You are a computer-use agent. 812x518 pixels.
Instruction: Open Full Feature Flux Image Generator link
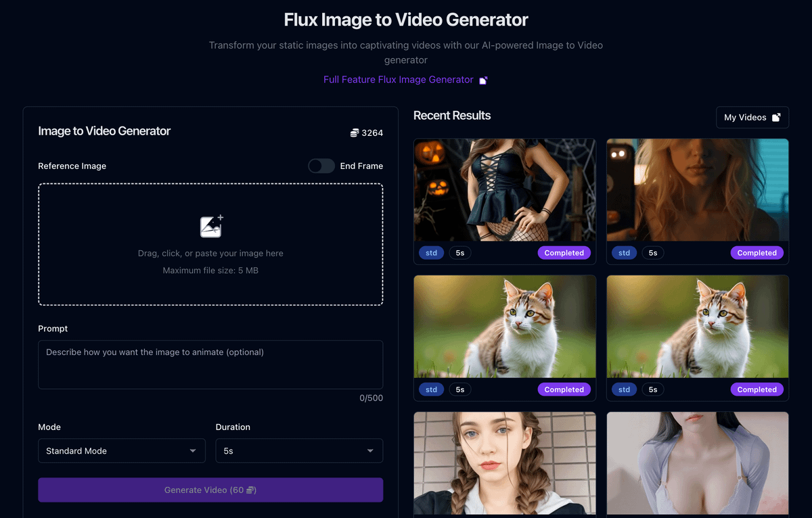click(398, 80)
